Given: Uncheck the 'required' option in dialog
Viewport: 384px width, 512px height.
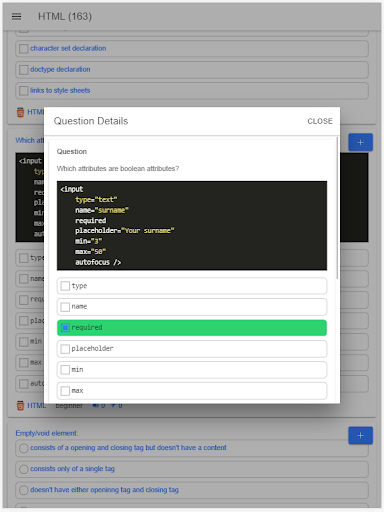Looking at the screenshot, I should pos(65,328).
